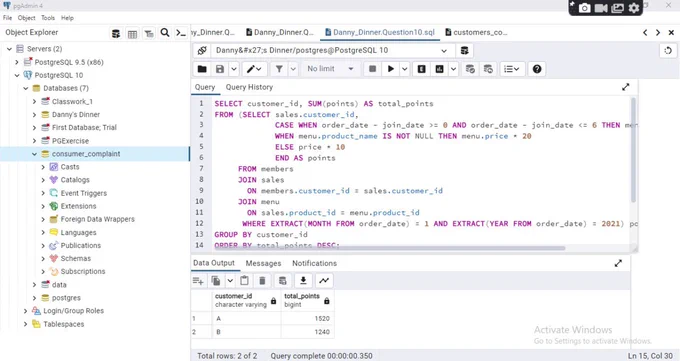Viewport: 680px width, 361px height.
Task: Expand the Danny's Dinner database
Action: [x=34, y=115]
